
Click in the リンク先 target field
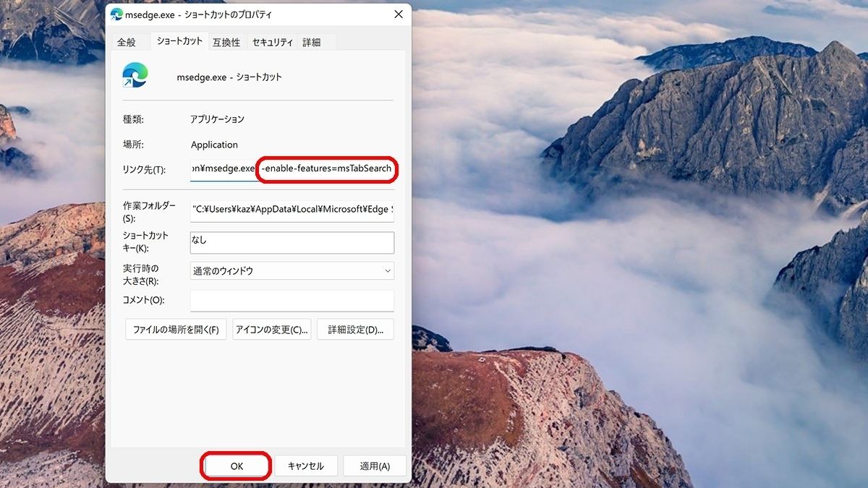point(292,169)
